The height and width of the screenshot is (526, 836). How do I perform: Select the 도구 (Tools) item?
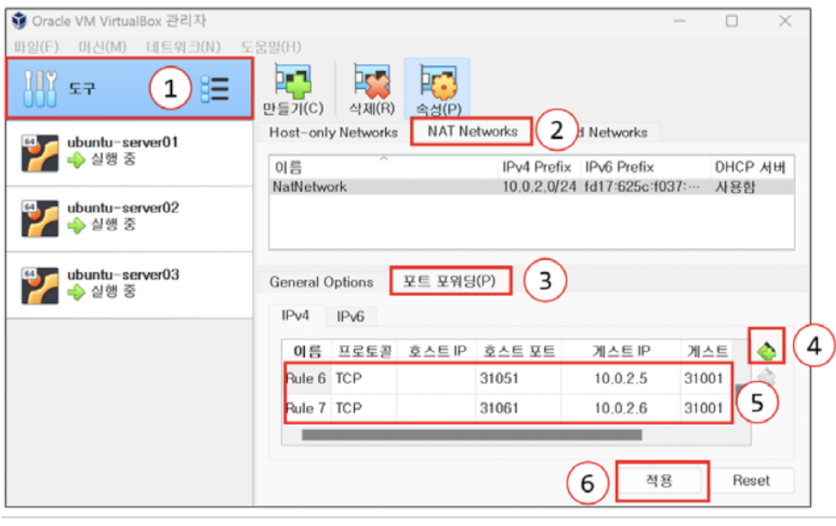[130, 88]
